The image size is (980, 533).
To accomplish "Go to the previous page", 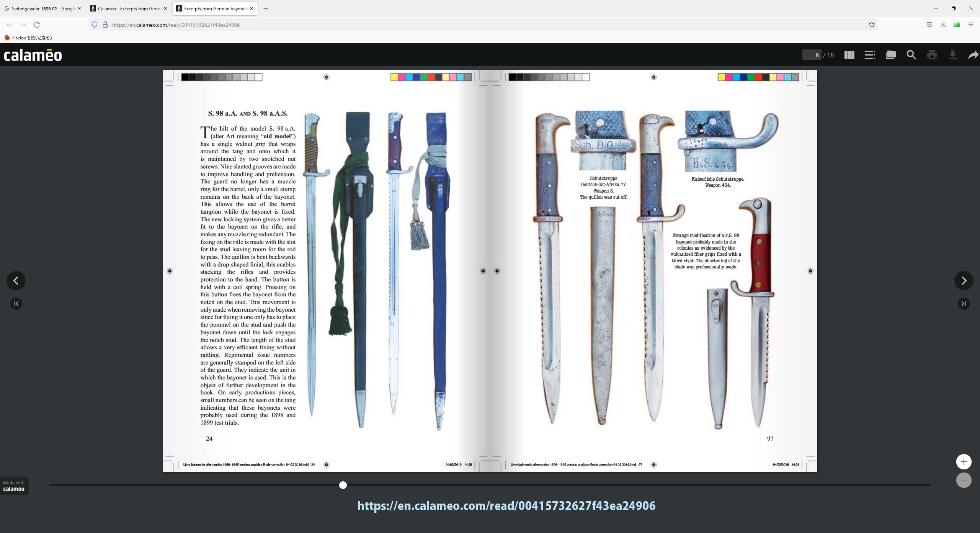I will point(16,281).
